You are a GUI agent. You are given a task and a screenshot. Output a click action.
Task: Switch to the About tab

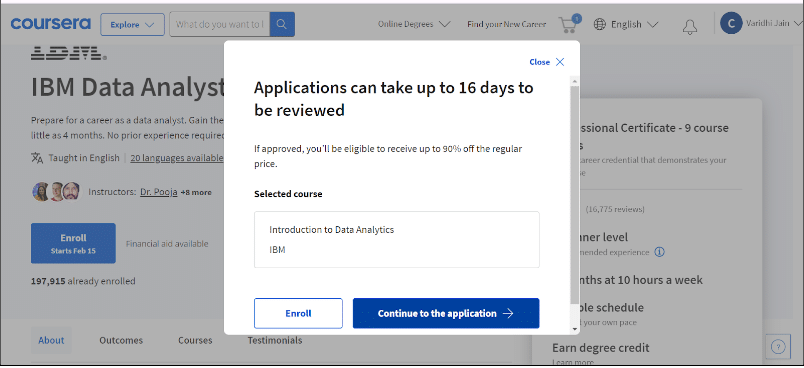[51, 340]
